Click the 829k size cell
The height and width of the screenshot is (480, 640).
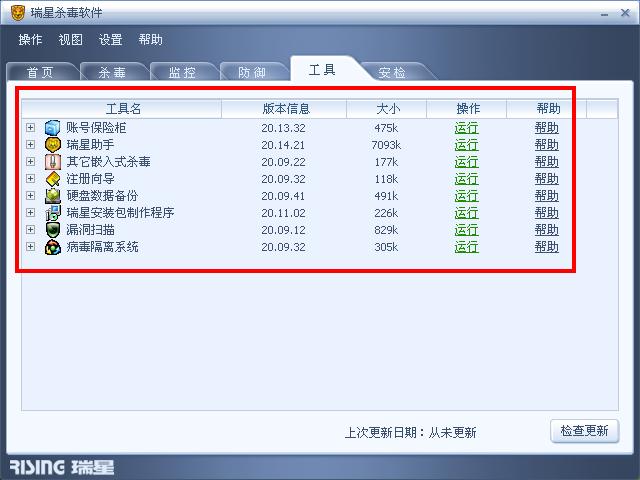[386, 230]
